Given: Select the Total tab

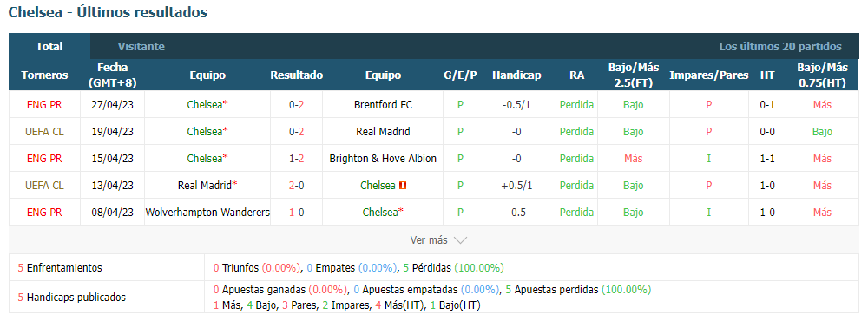Looking at the screenshot, I should [49, 47].
